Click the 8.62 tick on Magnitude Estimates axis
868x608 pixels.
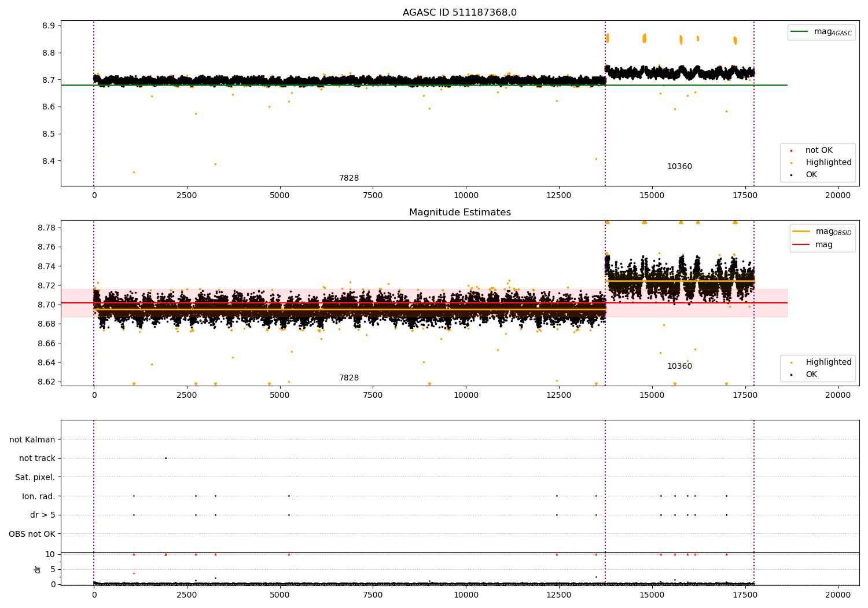tap(46, 382)
